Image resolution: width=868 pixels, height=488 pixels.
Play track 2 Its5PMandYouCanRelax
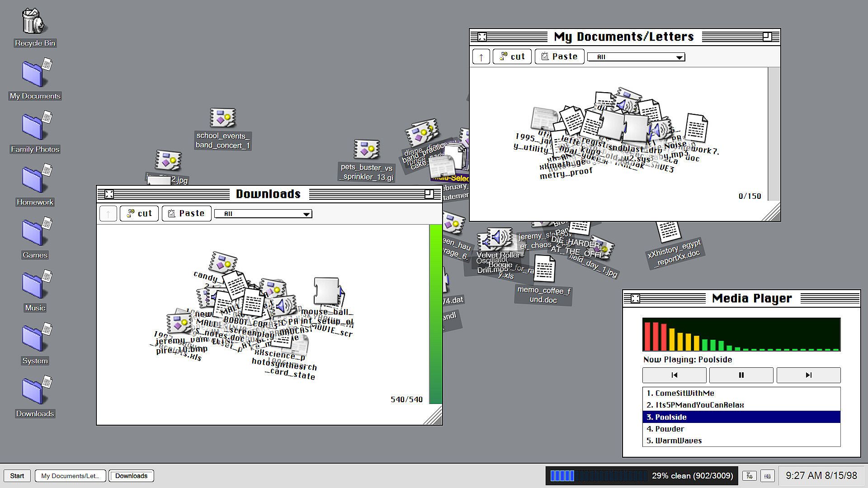tap(741, 405)
